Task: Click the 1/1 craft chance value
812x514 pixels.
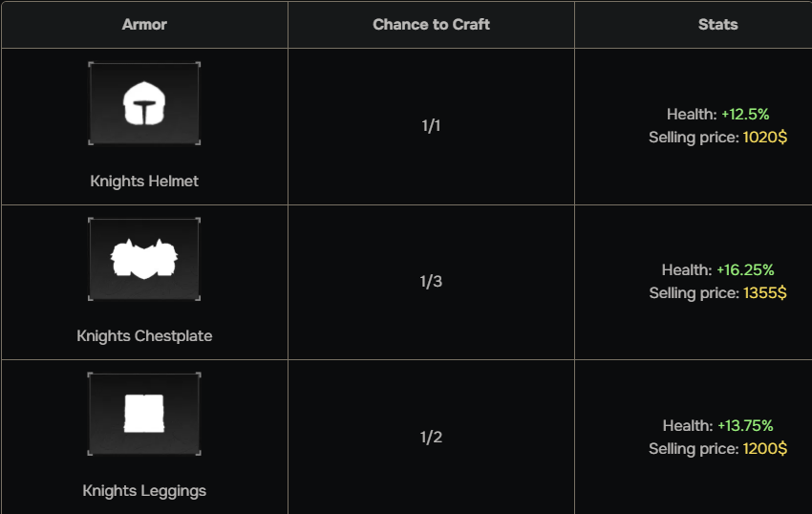Action: 431,126
